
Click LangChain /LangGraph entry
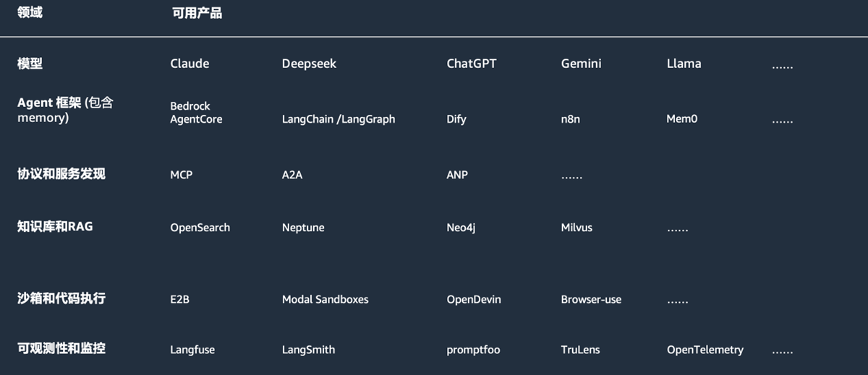339,119
